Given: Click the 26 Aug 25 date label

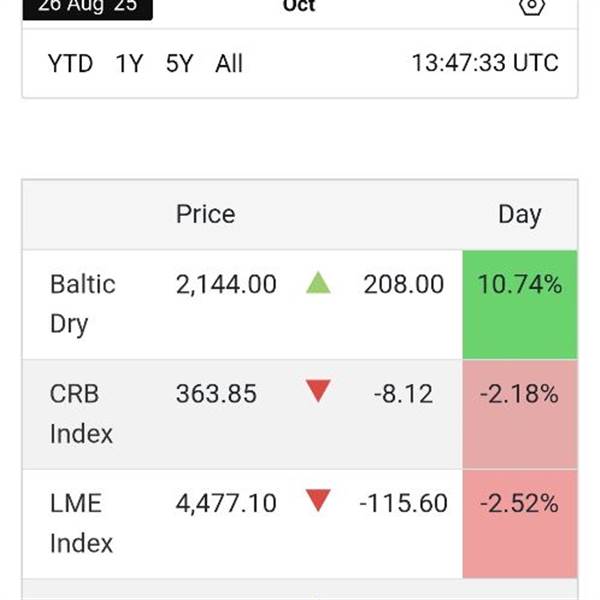Looking at the screenshot, I should pos(88,7).
